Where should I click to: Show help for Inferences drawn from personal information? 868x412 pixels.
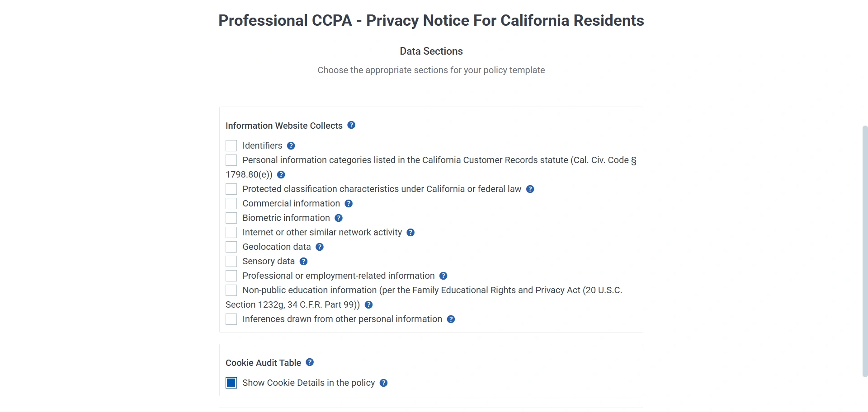coord(451,319)
